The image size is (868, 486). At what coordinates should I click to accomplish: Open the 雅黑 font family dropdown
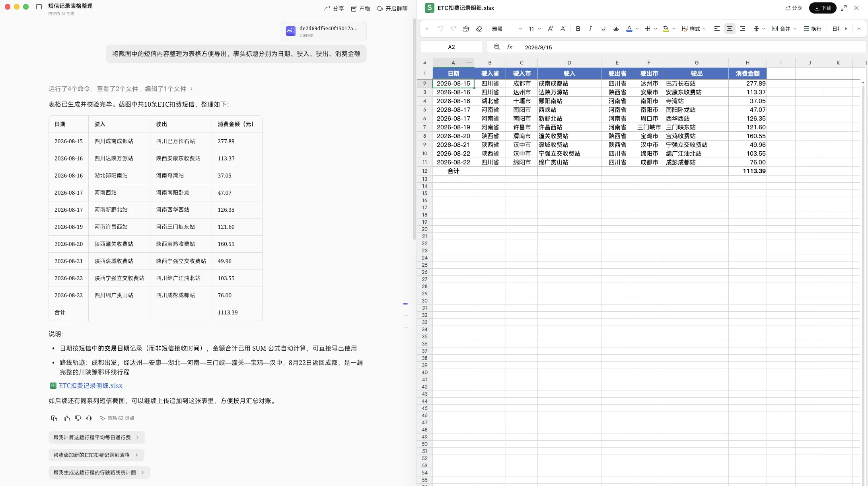[x=507, y=29]
